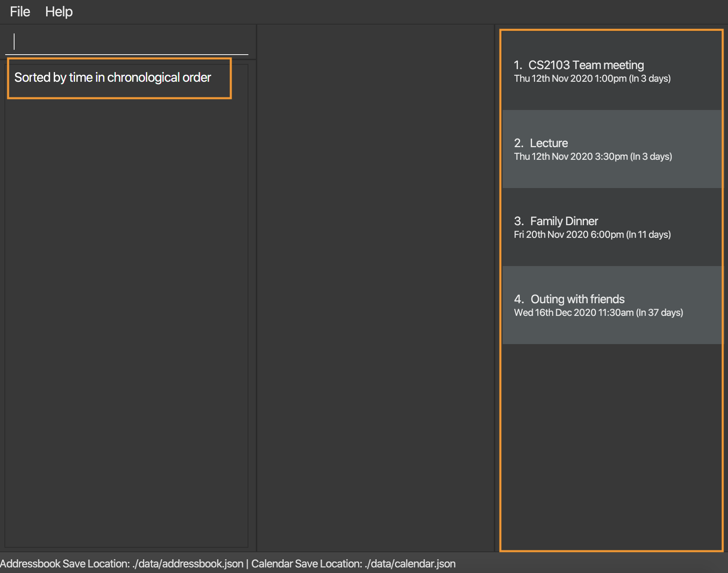728x573 pixels.
Task: Click the File menu
Action: pyautogui.click(x=21, y=11)
